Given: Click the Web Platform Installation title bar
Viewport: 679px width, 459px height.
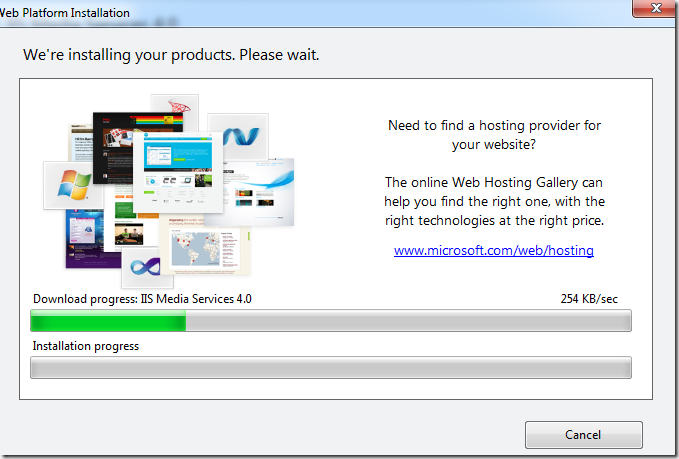Looking at the screenshot, I should click(303, 12).
